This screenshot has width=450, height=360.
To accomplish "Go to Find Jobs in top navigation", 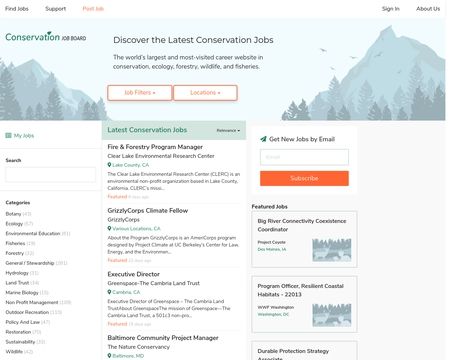I will click(x=17, y=9).
